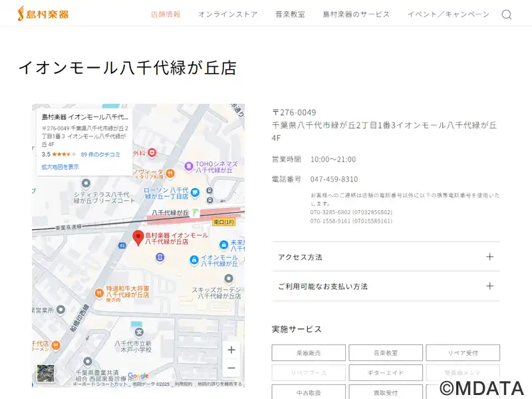Click the 特選和牛大将軍 restaurant marker
Image resolution: width=532 pixels, height=399 pixels.
click(98, 293)
